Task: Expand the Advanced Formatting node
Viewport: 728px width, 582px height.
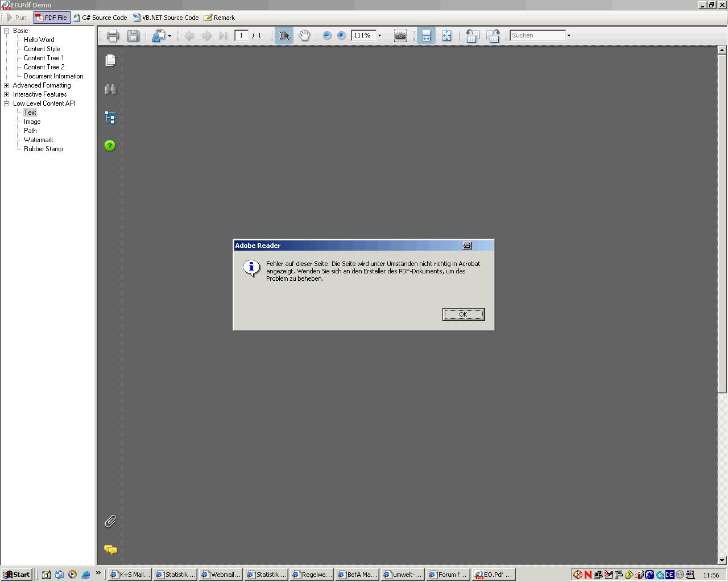Action: pyautogui.click(x=7, y=85)
